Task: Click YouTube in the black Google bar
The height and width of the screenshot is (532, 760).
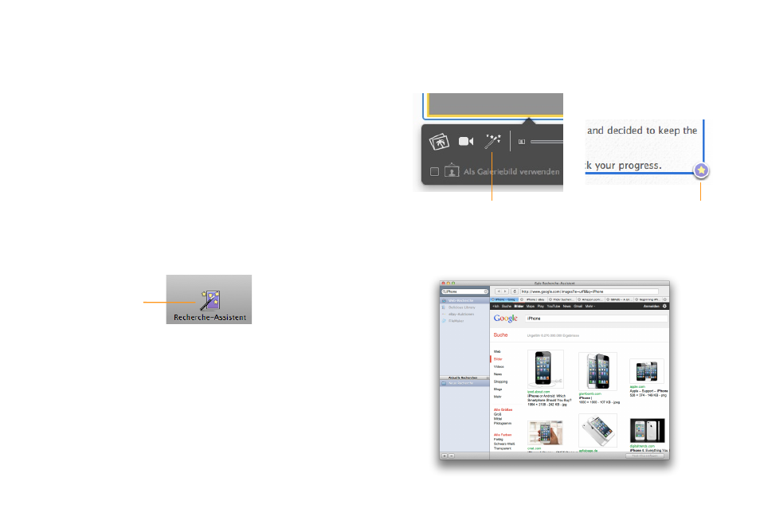Action: tap(554, 307)
